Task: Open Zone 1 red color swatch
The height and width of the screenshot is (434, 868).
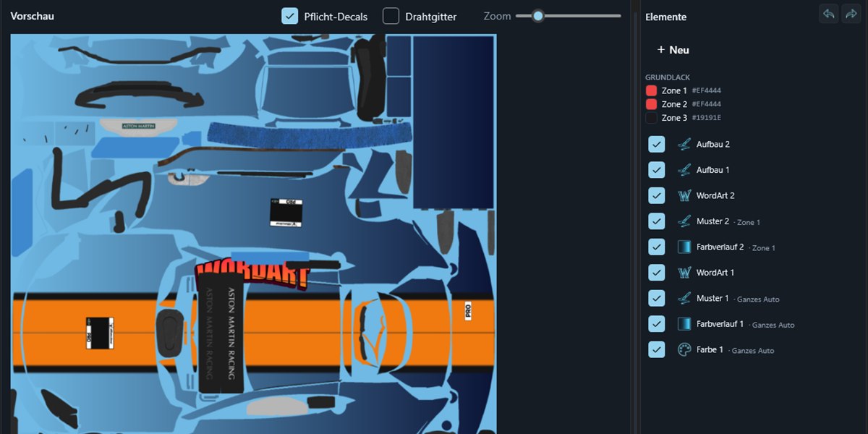Action: click(651, 90)
